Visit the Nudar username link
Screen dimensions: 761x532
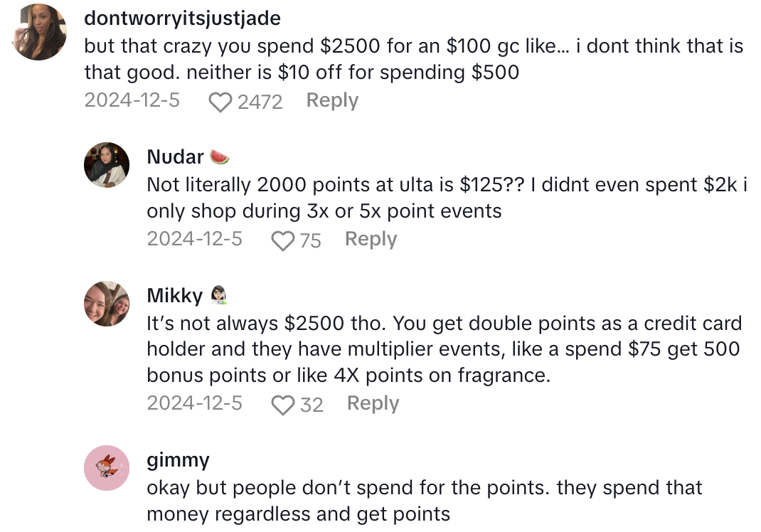coord(175,156)
